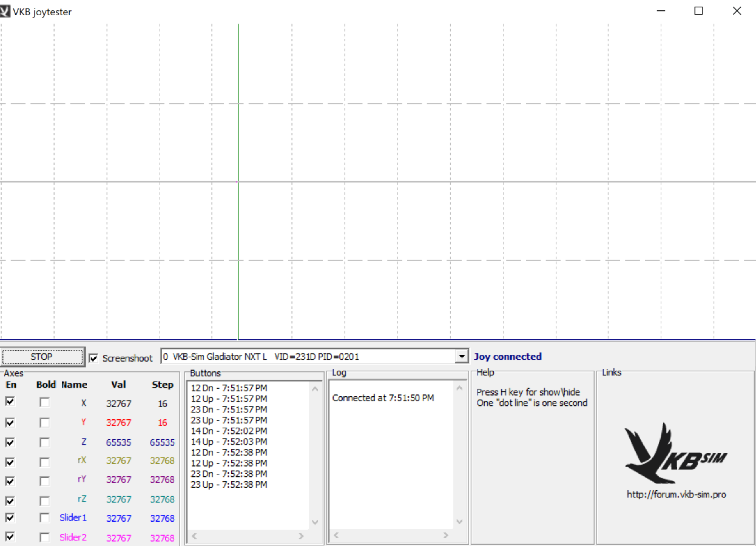Image resolution: width=756 pixels, height=546 pixels.
Task: Click the Log panel scroll-down arrow
Action: point(459,522)
